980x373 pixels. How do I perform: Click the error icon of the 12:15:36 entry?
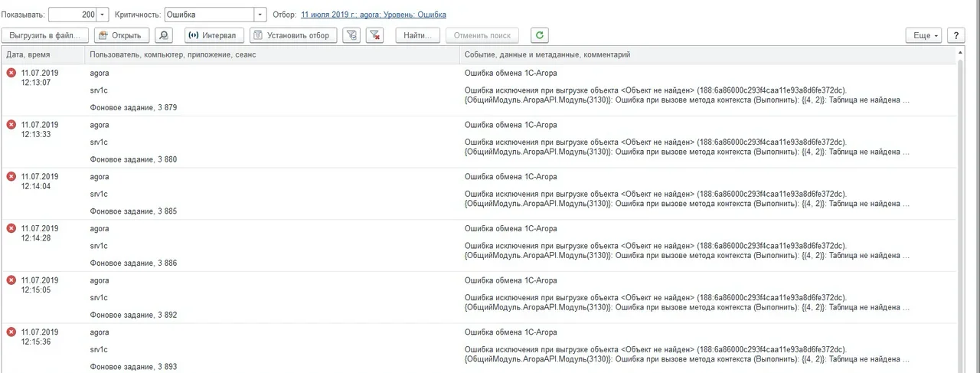pyautogui.click(x=11, y=332)
